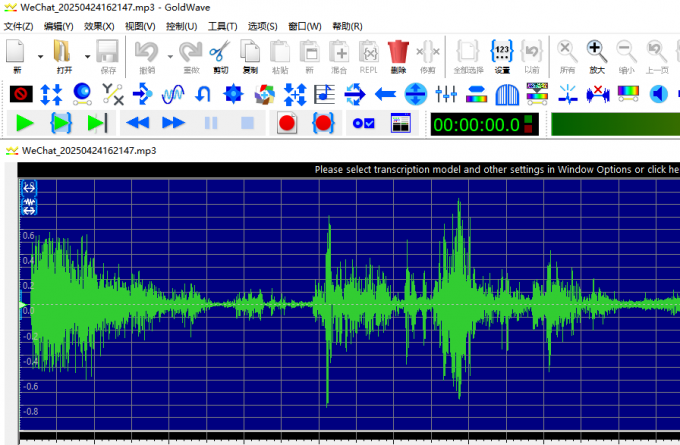Open a file with the 打开 icon
Viewport: 680px width, 445px height.
pos(62,52)
